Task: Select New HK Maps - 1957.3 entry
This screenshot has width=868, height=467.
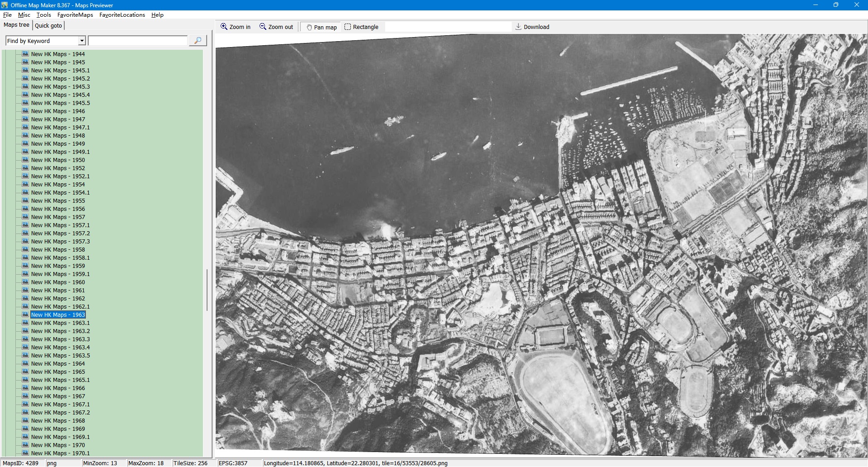Action: [x=60, y=242]
